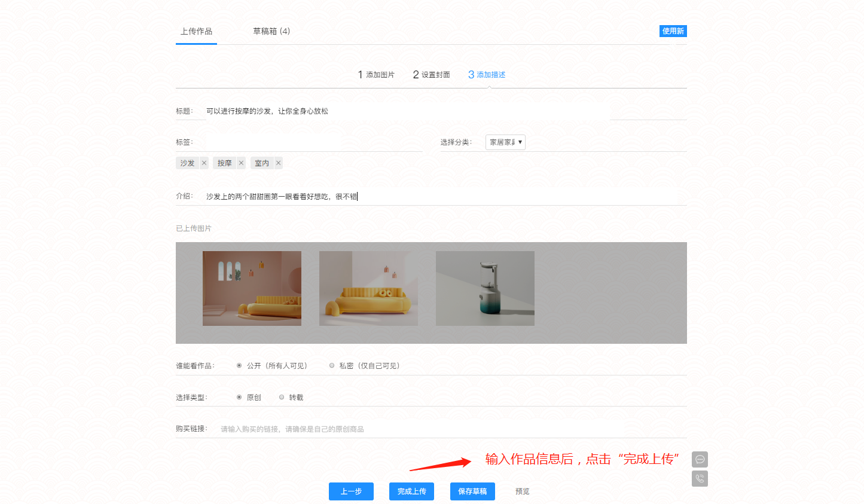864x504 pixels.
Task: Remove the 室内 tag via its × icon
Action: tap(277, 162)
